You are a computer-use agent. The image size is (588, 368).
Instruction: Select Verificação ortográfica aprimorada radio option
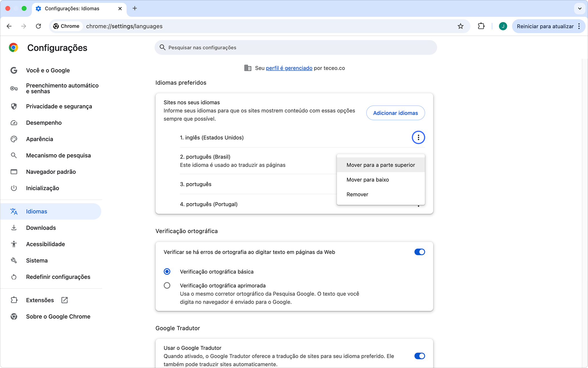pos(167,285)
